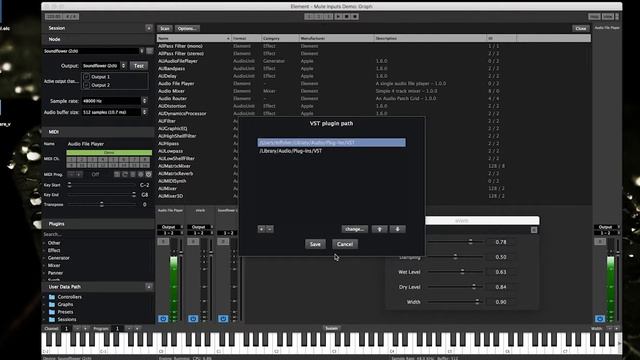Screen dimensions: 640x360
Task: Adjust the Dry Level slider
Action: (x=455, y=287)
